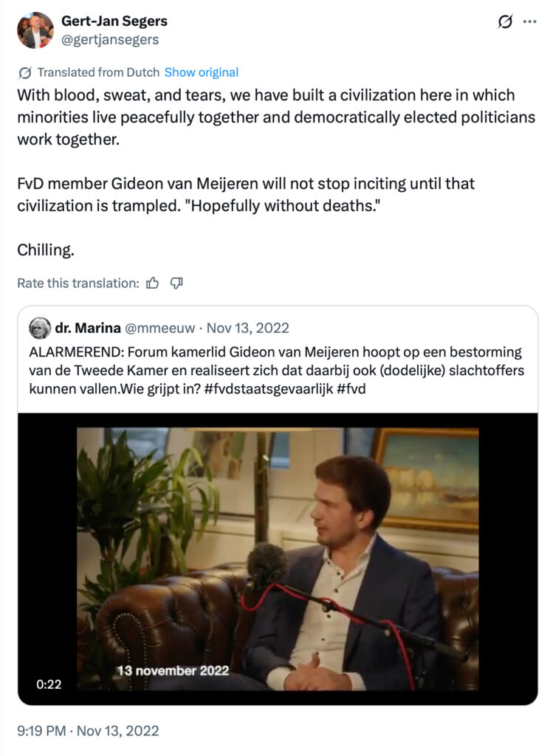Image resolution: width=553 pixels, height=756 pixels.
Task: Click dr. Marina's small avatar
Action: point(40,328)
